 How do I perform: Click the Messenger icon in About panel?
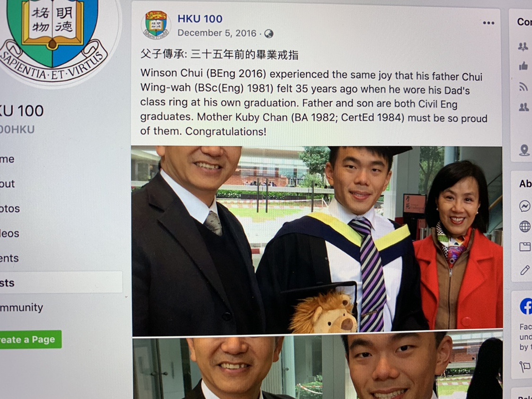coord(524,206)
